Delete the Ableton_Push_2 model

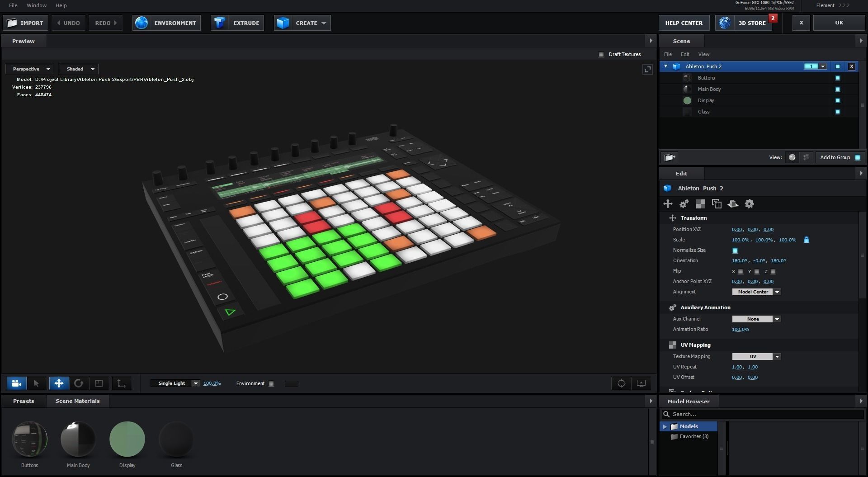coord(852,66)
